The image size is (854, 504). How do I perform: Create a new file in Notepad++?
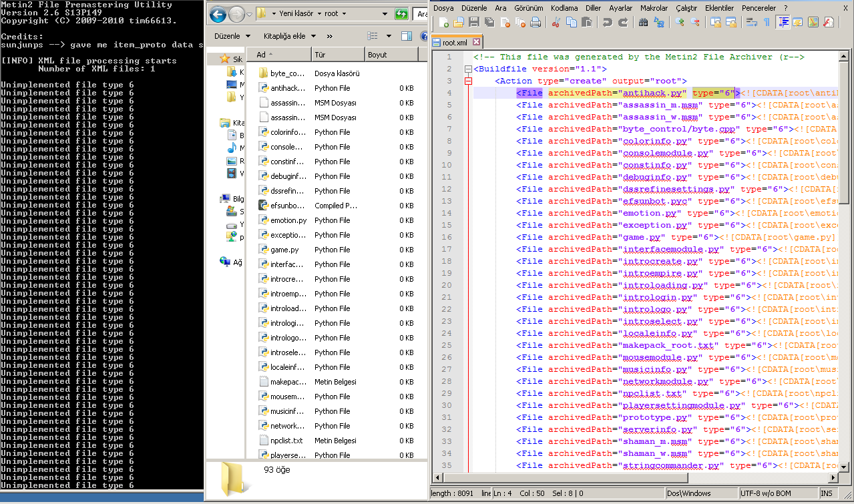pyautogui.click(x=443, y=23)
